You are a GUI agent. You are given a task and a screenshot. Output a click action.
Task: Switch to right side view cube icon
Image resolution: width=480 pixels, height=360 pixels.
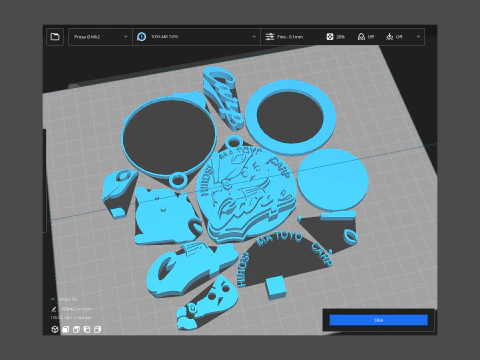point(97,329)
